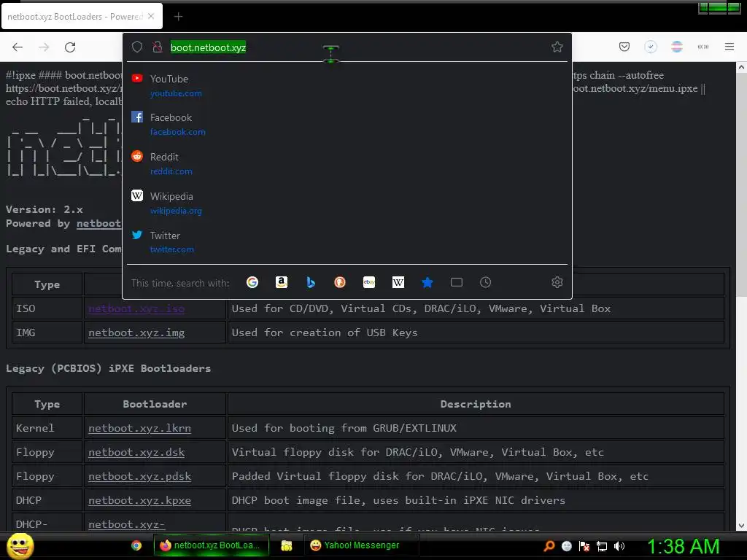This screenshot has height=560, width=747.
Task: Open the Firefox application menu
Action: click(x=729, y=47)
